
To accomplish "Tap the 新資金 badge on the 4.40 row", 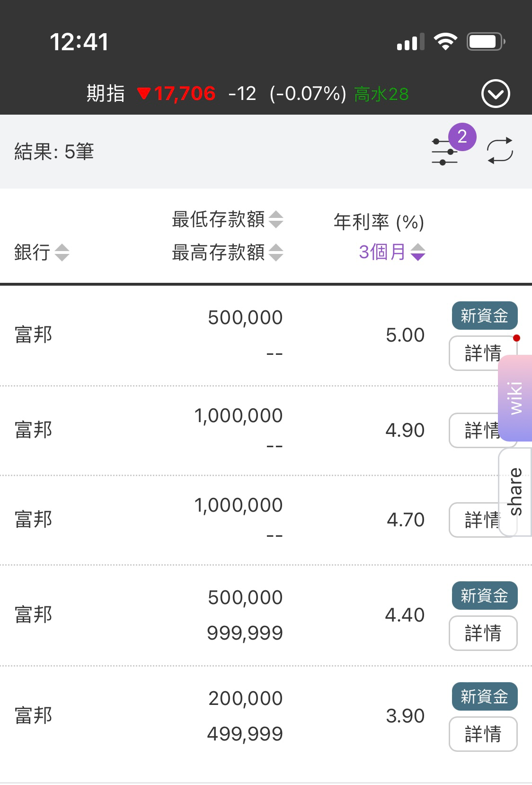I will (x=485, y=596).
